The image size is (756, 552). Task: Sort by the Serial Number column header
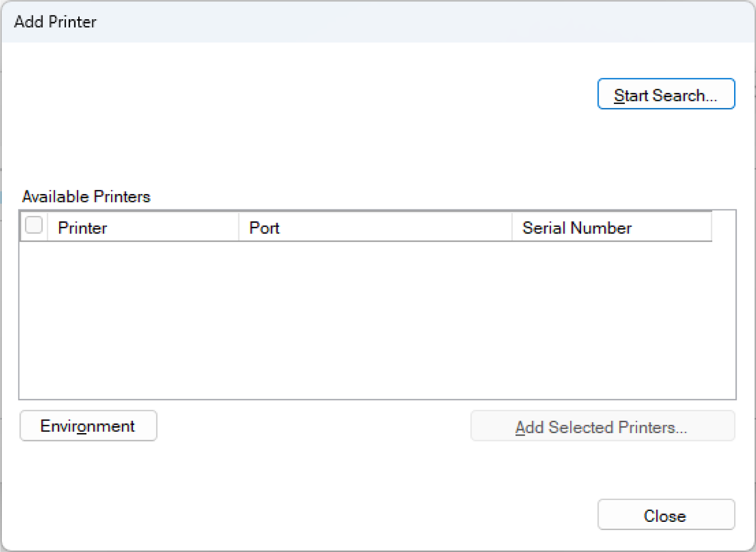click(x=611, y=227)
